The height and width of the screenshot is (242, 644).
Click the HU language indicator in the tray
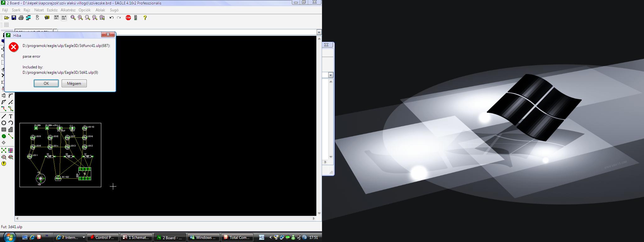point(261,237)
